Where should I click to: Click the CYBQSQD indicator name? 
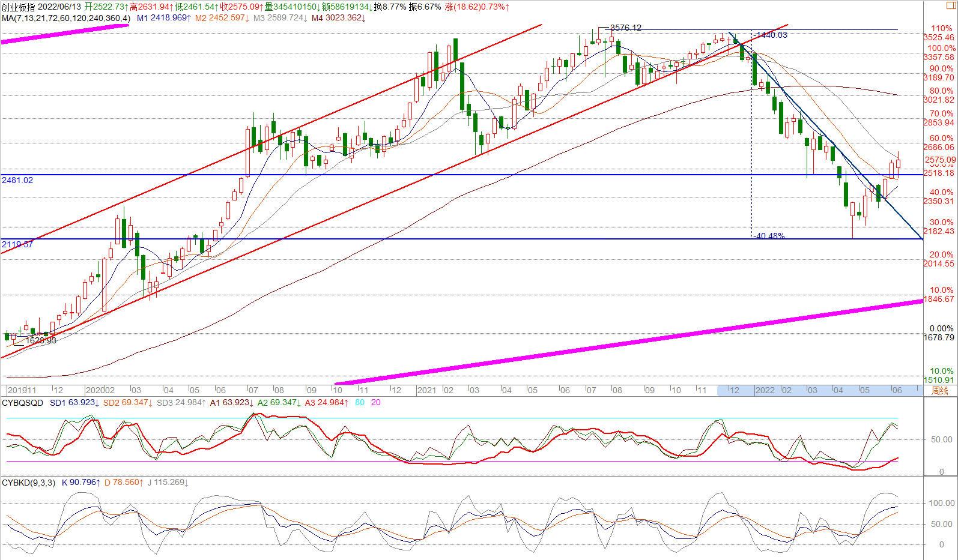click(x=22, y=403)
